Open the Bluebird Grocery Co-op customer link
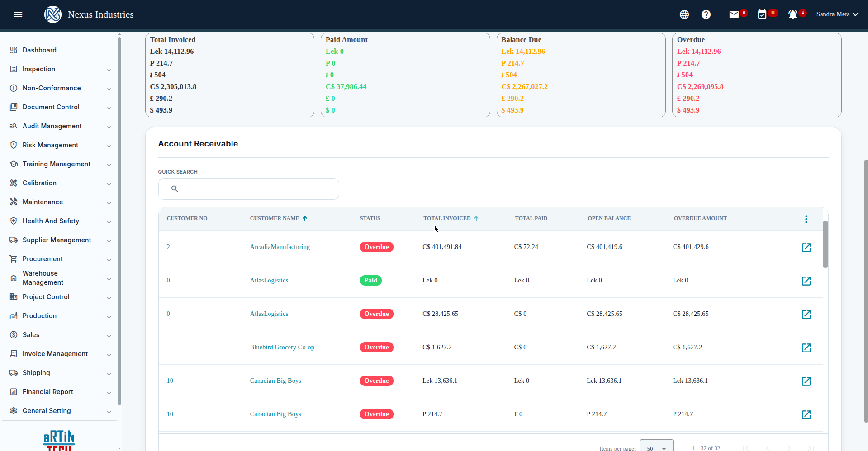868x451 pixels. click(x=282, y=347)
